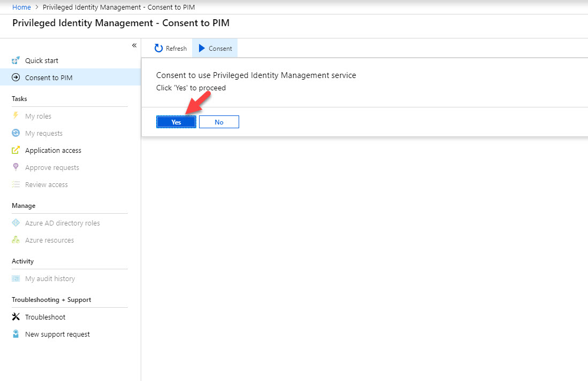Screen dimensions: 588x381
Task: Click 'Consent to use Privileged Identity Management service' text
Action: click(256, 75)
